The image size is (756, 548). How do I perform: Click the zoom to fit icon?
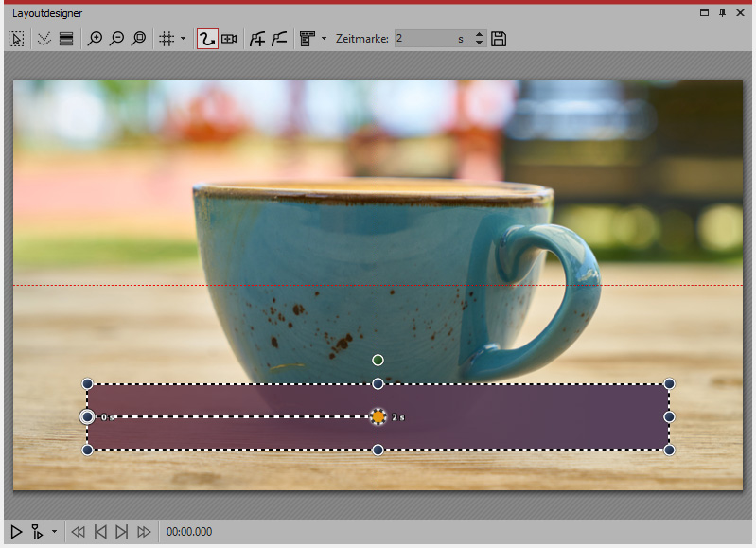click(139, 39)
